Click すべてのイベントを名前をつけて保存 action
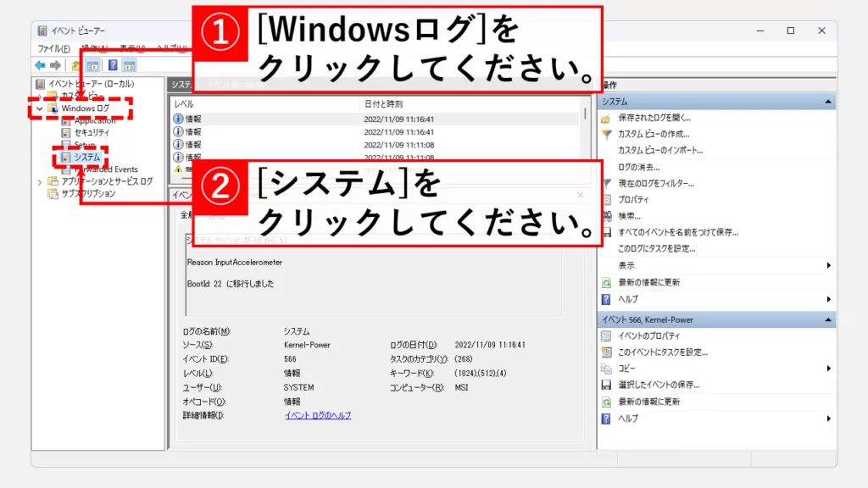The image size is (868, 488). point(678,232)
